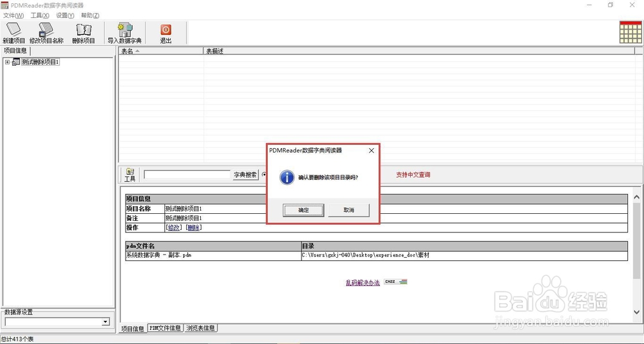Viewport: 644px width, 344px height.
Task: Click the blue info icon in dialog
Action: [287, 178]
